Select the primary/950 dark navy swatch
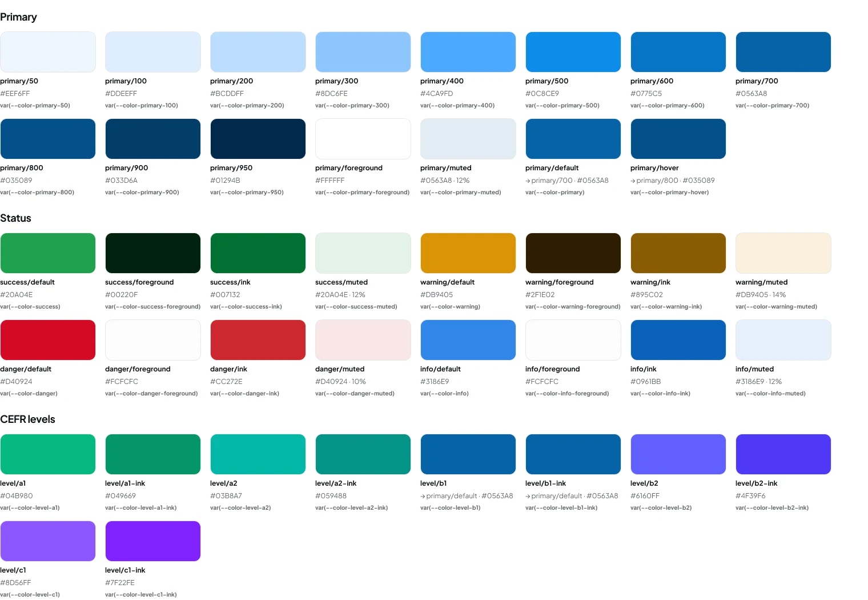The image size is (868, 600). coord(258,139)
